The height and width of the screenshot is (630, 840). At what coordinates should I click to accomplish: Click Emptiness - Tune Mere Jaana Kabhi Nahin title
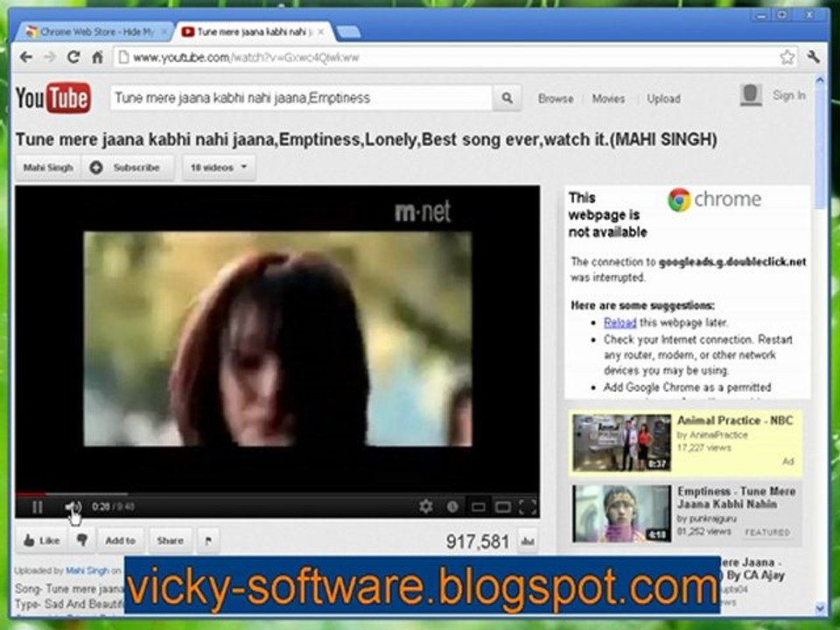click(x=736, y=498)
